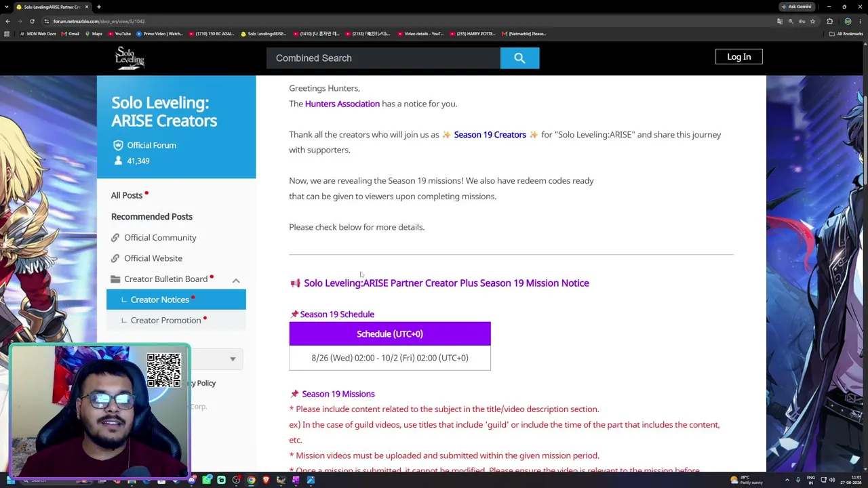The width and height of the screenshot is (868, 488).
Task: Open the Gmail bookmark
Action: [71, 34]
